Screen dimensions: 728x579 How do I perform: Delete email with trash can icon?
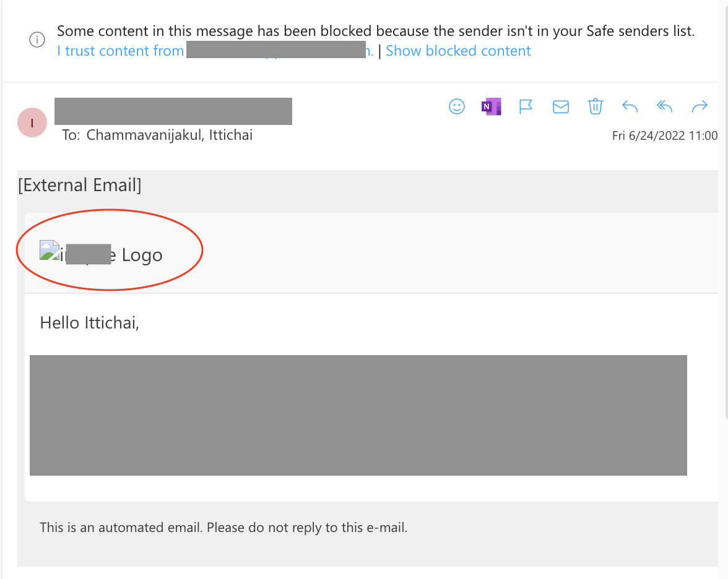[595, 106]
